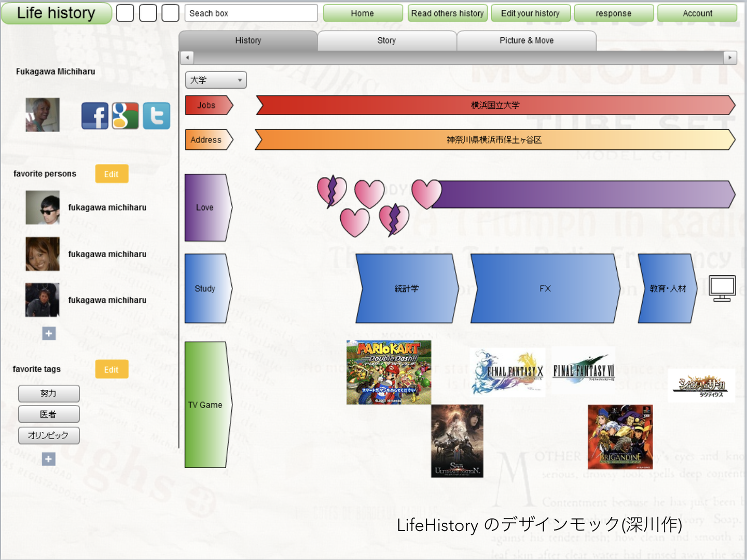
Task: Select the Jobs category label
Action: point(209,105)
